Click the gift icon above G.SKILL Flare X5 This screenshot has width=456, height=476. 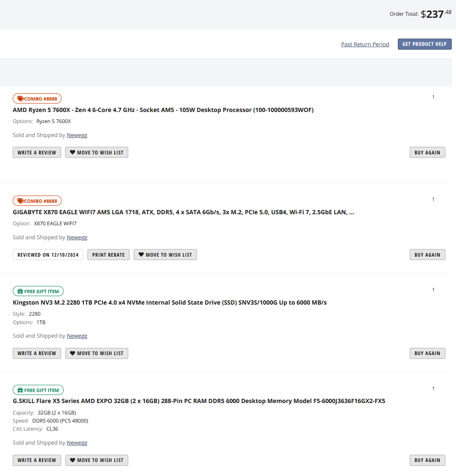pos(20,390)
